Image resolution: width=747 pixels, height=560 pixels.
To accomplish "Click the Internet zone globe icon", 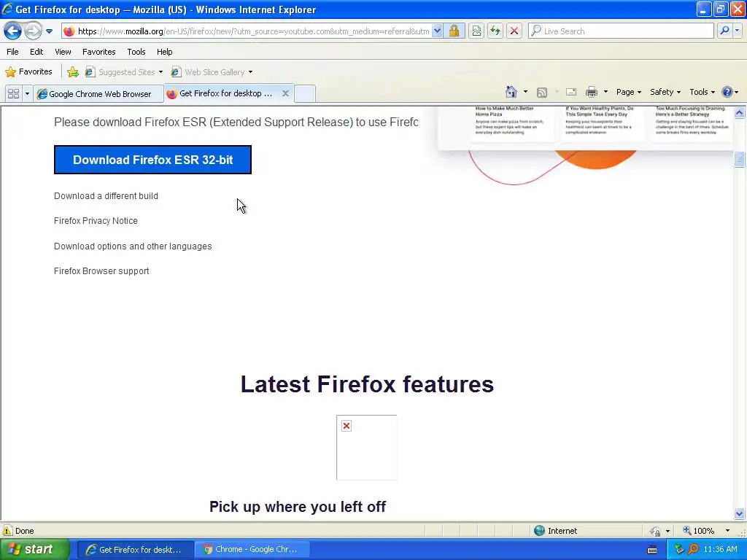I will pyautogui.click(x=539, y=531).
